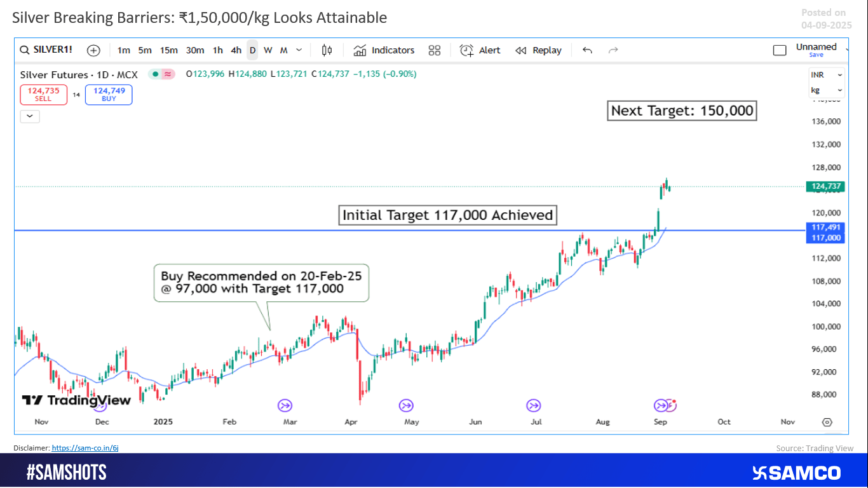Screen dimensions: 868x488
Task: Open the candlestick chart type selector
Action: [327, 50]
